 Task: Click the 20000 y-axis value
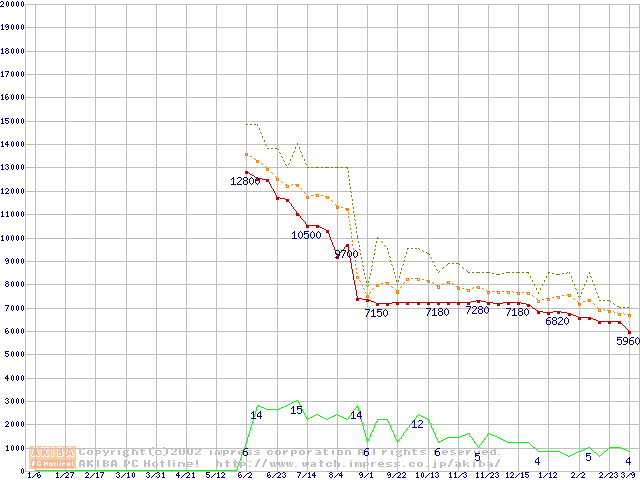[x=13, y=4]
